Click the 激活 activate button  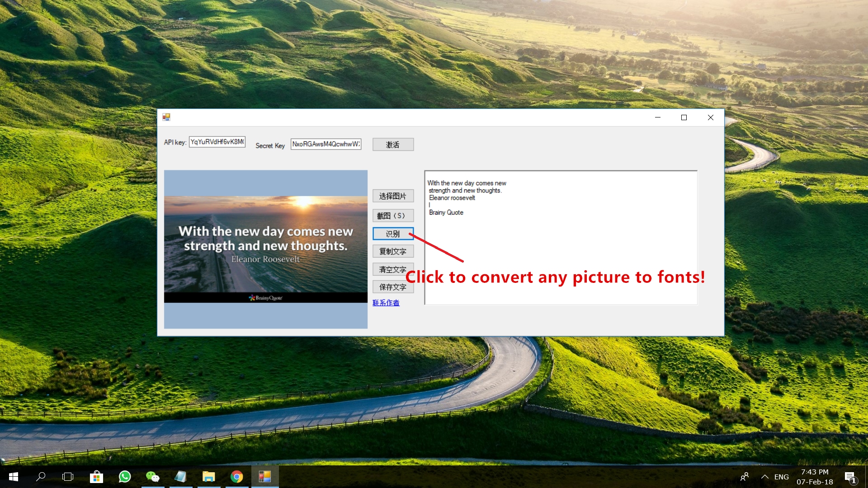392,145
